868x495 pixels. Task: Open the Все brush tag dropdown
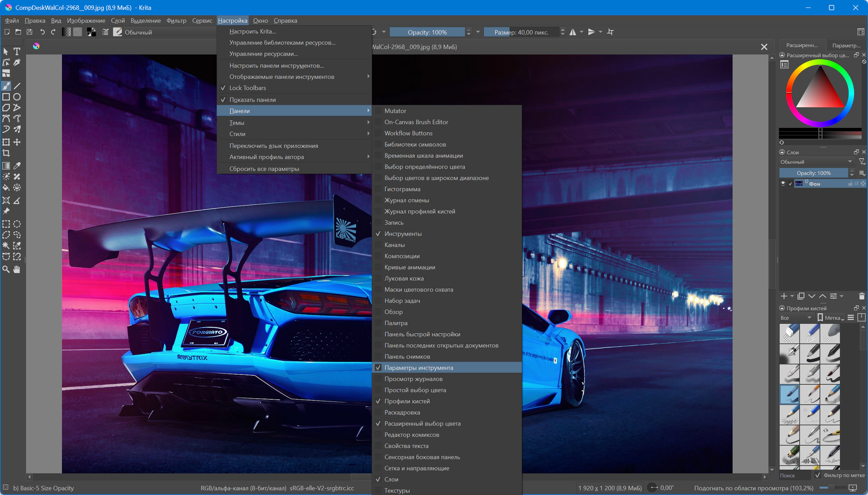tap(796, 318)
